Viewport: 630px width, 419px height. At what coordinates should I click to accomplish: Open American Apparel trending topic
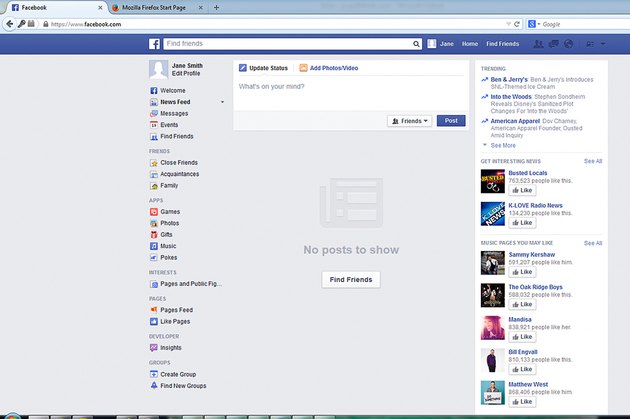[x=515, y=121]
